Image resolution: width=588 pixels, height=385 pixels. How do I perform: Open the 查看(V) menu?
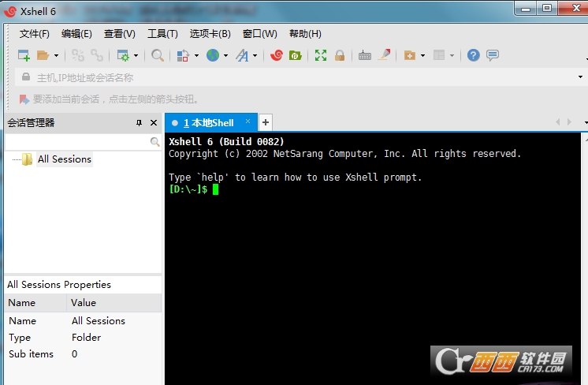pos(120,34)
